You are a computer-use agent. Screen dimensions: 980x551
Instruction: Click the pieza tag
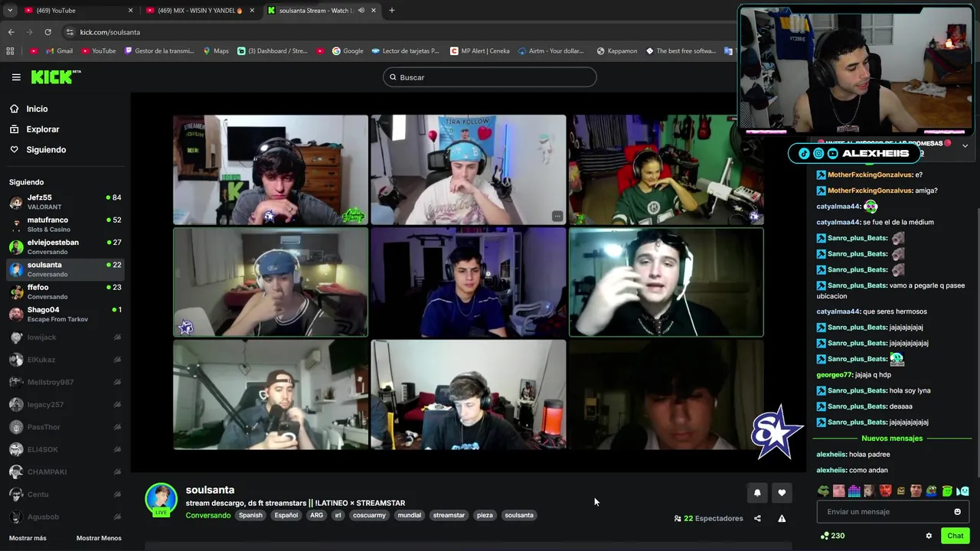pyautogui.click(x=485, y=515)
